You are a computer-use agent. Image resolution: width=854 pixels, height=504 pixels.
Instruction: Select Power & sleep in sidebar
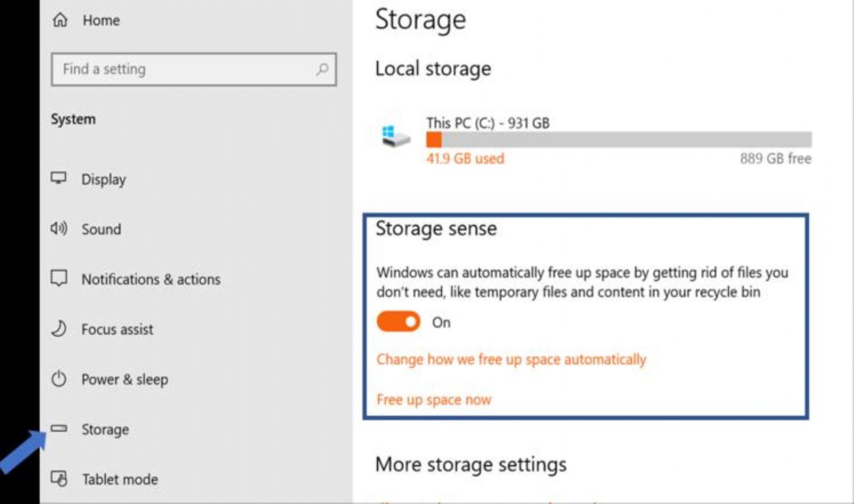(124, 379)
